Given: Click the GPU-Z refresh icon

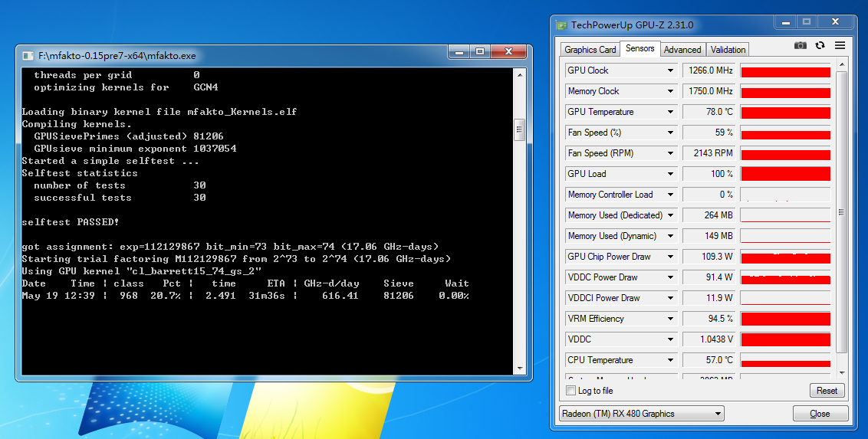Looking at the screenshot, I should 820,45.
